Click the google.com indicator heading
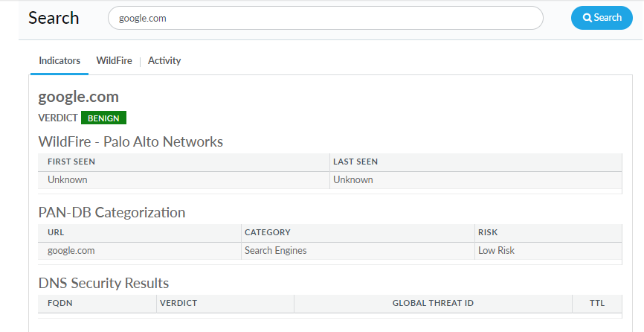This screenshot has width=644, height=332. (78, 97)
